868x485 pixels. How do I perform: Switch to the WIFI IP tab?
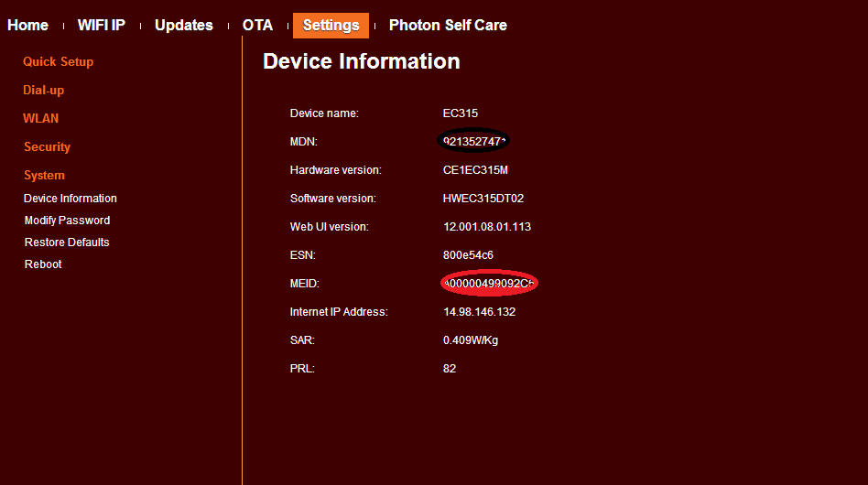pyautogui.click(x=102, y=26)
